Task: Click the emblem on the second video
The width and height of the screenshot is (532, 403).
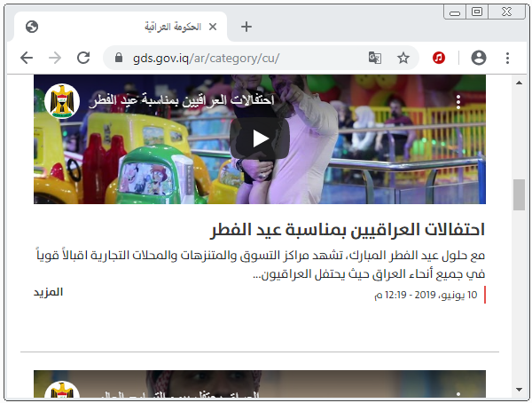Action: coord(62,390)
